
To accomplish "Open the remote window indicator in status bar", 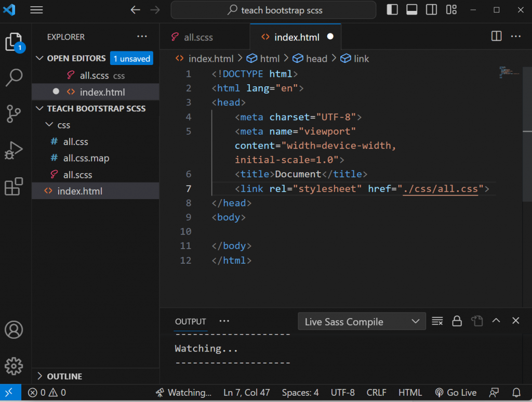I will click(10, 393).
